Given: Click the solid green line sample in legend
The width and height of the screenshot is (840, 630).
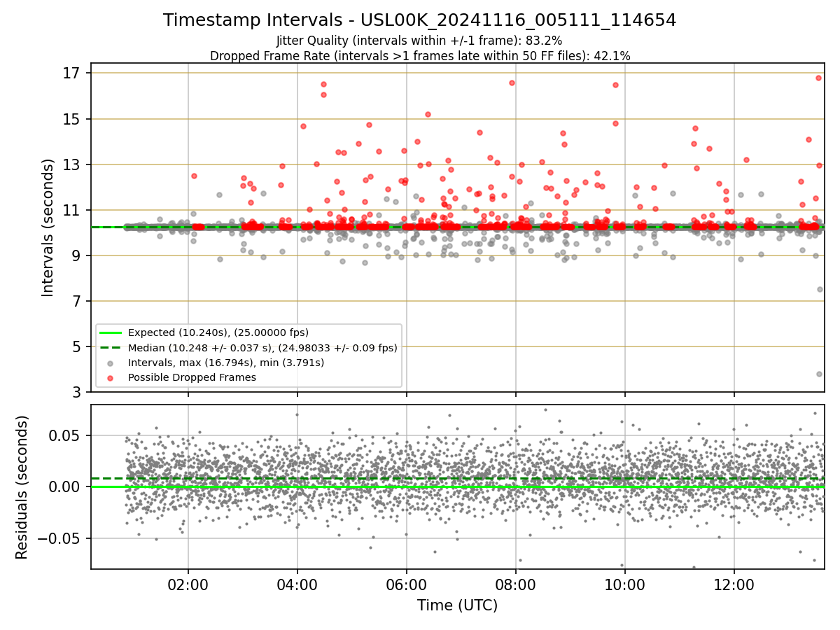Looking at the screenshot, I should coord(111,333).
